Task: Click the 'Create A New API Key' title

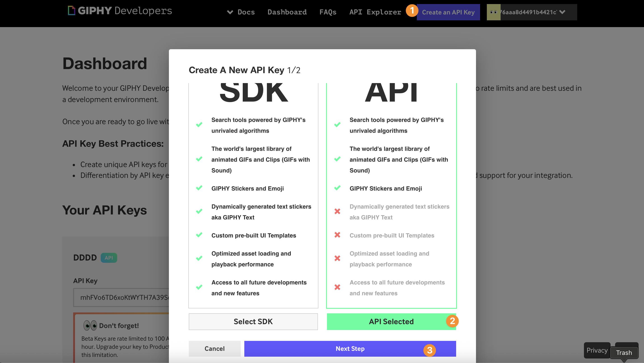Action: pos(236,70)
